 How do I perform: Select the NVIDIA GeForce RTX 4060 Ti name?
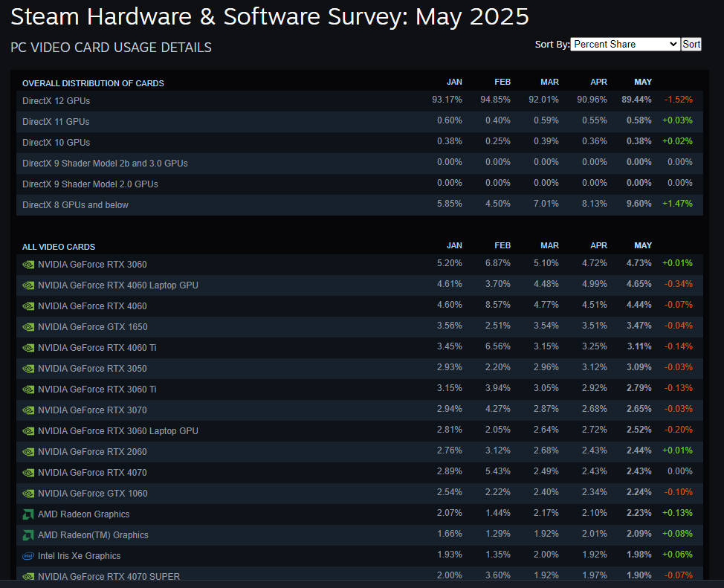[x=97, y=348]
